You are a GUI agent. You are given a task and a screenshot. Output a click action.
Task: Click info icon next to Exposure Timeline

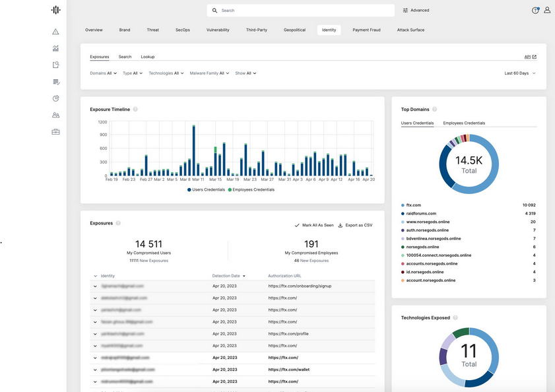click(x=135, y=110)
